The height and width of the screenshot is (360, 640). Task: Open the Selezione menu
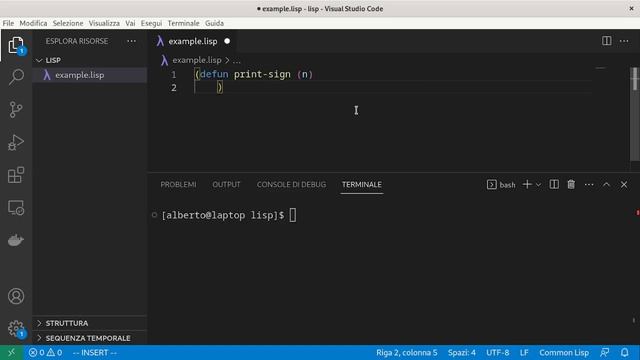pos(68,23)
